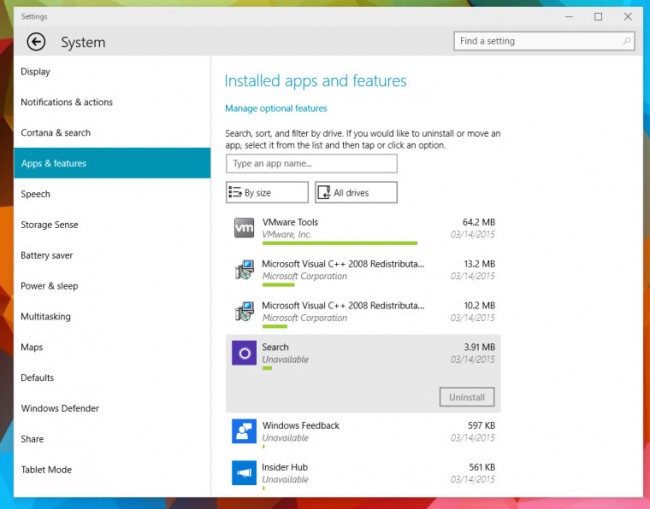Click the 64.2 MB size value
Screen dimensions: 650x509
pyautogui.click(x=479, y=222)
